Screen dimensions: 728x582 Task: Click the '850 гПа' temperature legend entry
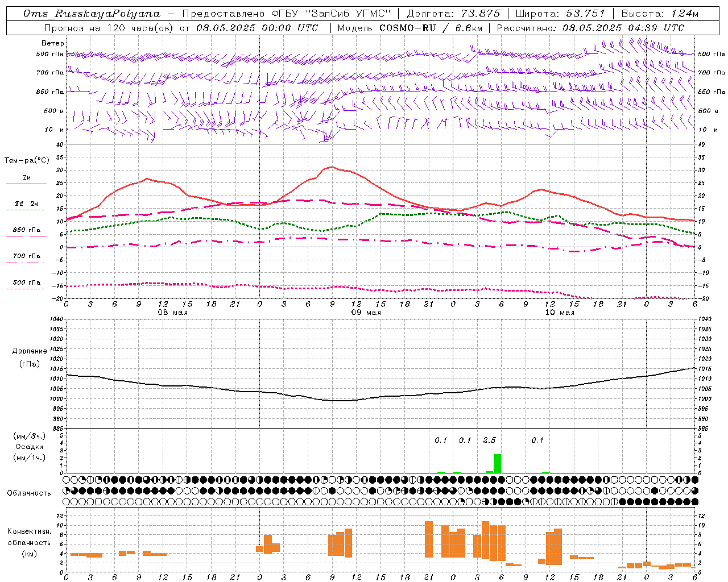coord(26,230)
